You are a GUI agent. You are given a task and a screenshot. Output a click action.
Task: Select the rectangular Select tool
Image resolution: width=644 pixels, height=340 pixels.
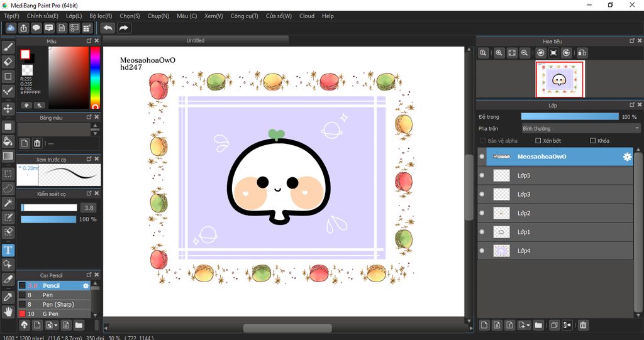point(8,174)
